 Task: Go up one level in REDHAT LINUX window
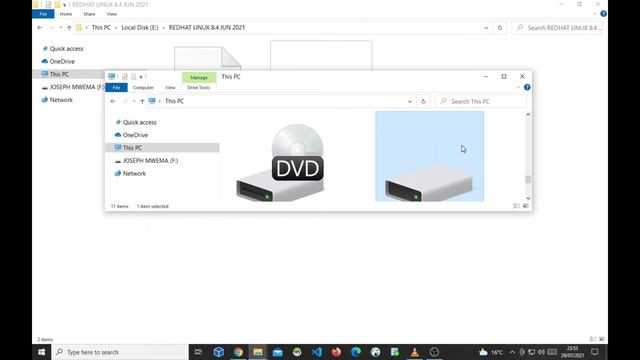69,28
